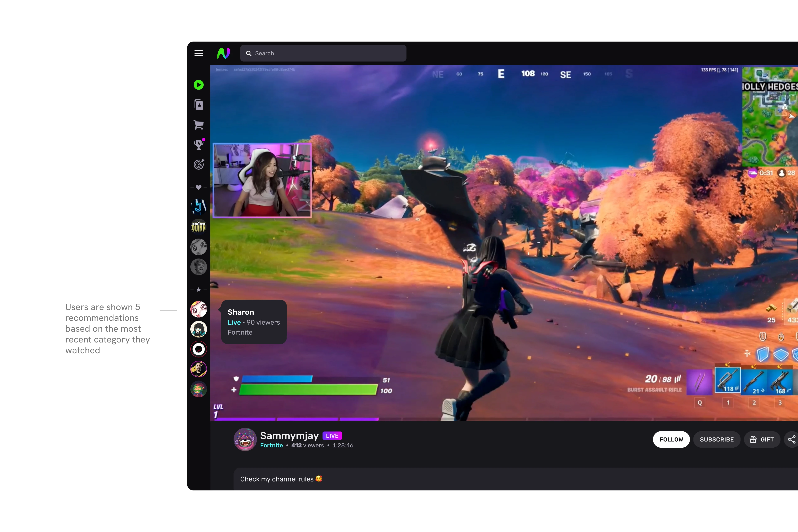Click the share icon beside Gift
The height and width of the screenshot is (532, 798).
(791, 439)
